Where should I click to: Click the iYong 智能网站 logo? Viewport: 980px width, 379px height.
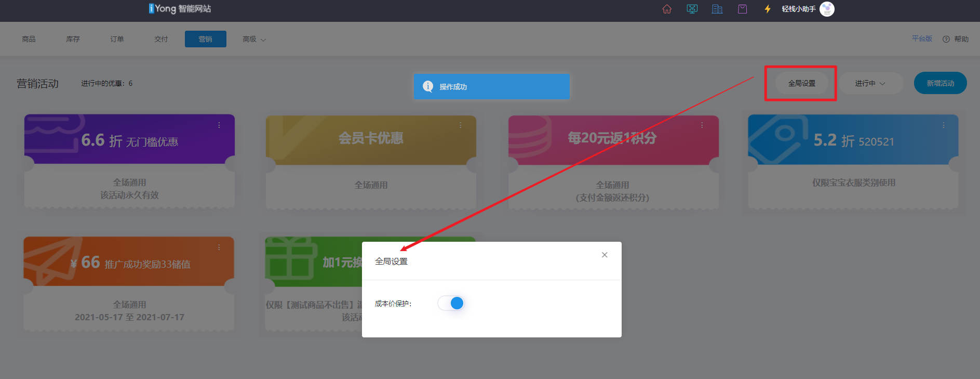(180, 8)
